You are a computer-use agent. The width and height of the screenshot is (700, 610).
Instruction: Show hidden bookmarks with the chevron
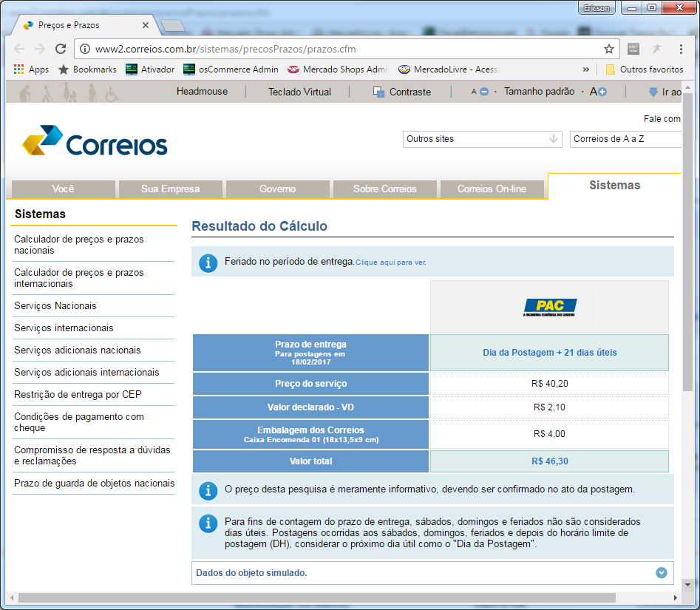585,70
